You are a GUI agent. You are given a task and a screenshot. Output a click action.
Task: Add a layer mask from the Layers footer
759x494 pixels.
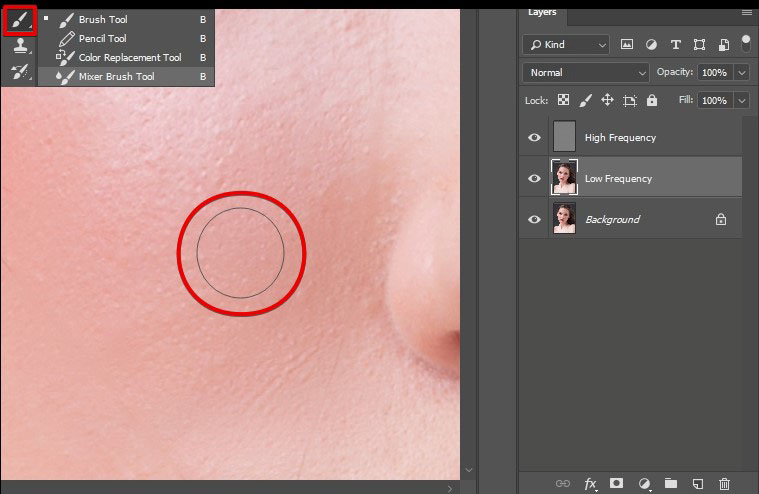[617, 483]
